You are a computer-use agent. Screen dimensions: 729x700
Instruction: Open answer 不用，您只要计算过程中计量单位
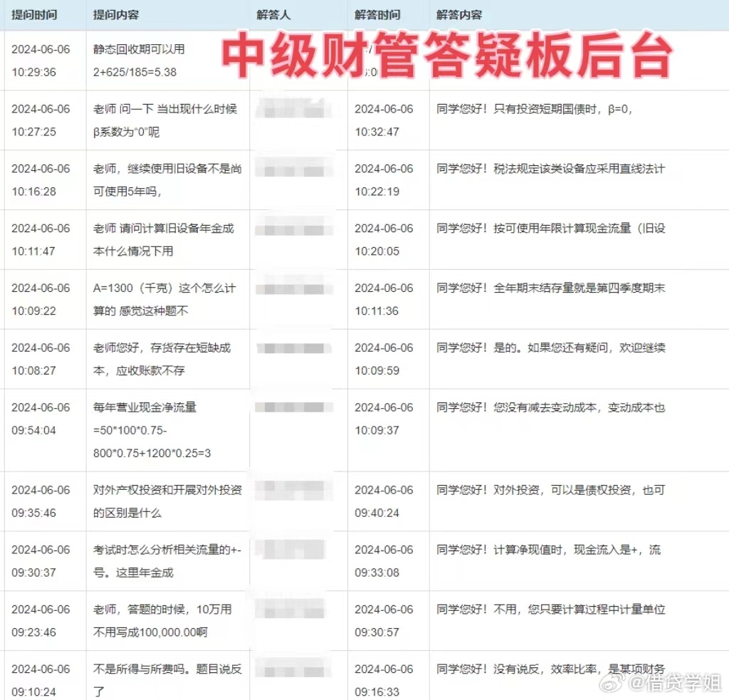coord(550,610)
